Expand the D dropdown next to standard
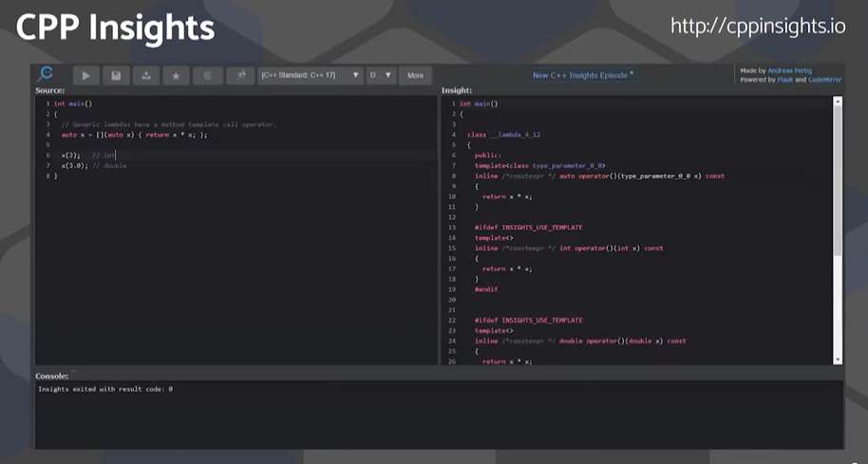The width and height of the screenshot is (868, 464). pos(380,75)
